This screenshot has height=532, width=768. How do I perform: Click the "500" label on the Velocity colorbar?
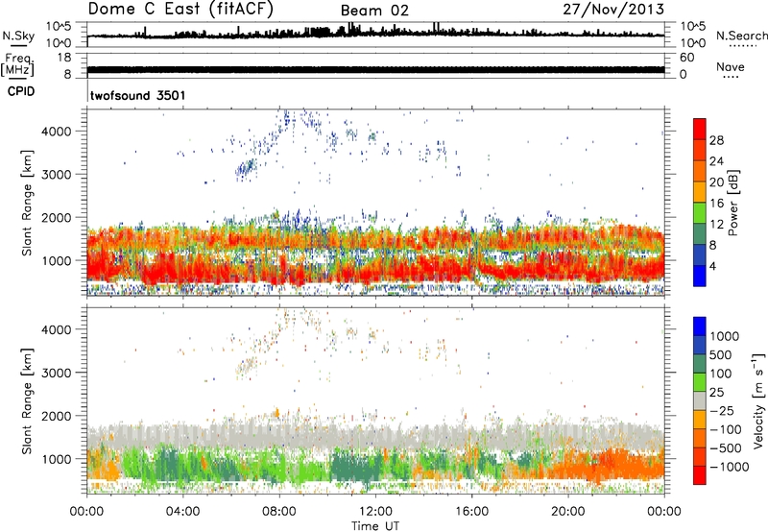pyautogui.click(x=720, y=354)
